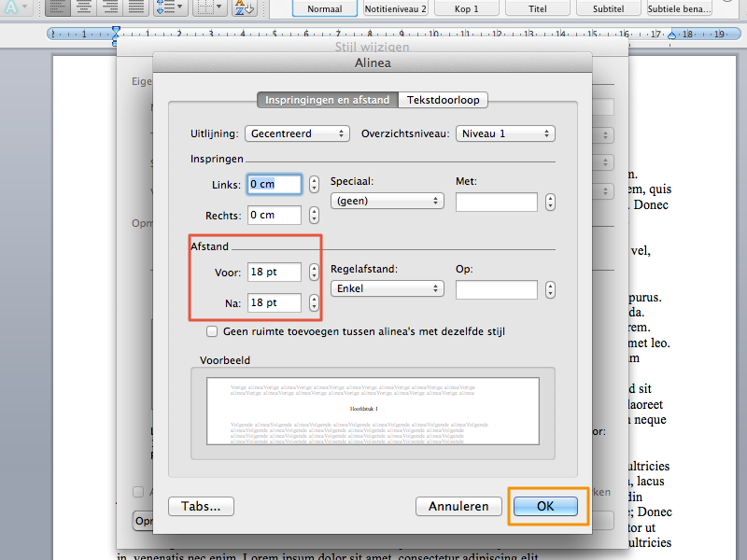Click the Op value field
Image resolution: width=747 pixels, height=560 pixels.
tap(497, 289)
